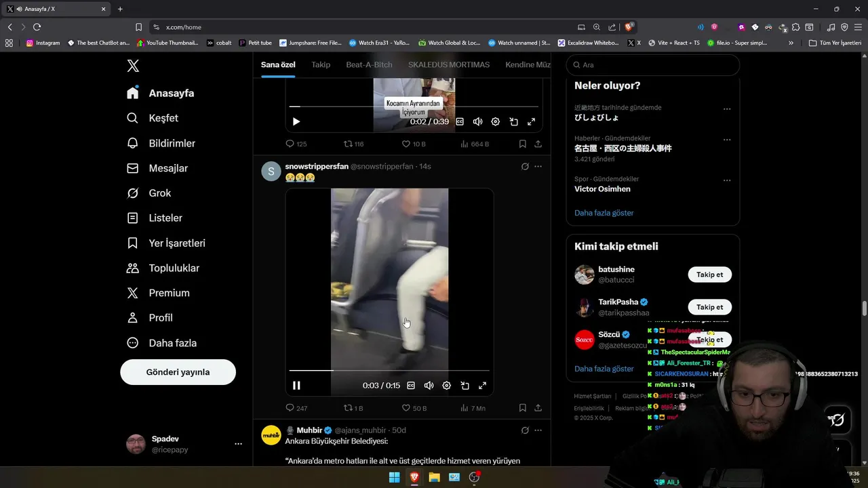Open Anasayfa home page
Viewport: 868px width, 488px height.
coord(161,93)
